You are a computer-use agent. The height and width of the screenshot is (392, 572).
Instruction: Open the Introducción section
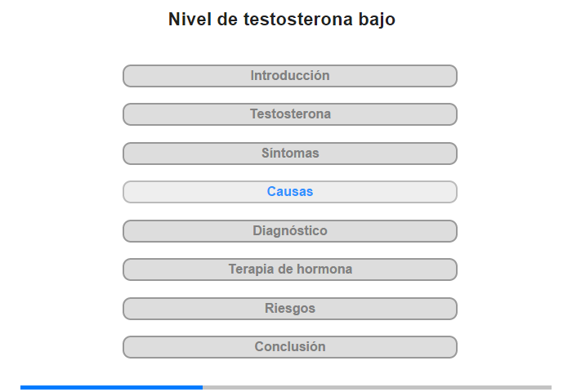[x=290, y=76]
